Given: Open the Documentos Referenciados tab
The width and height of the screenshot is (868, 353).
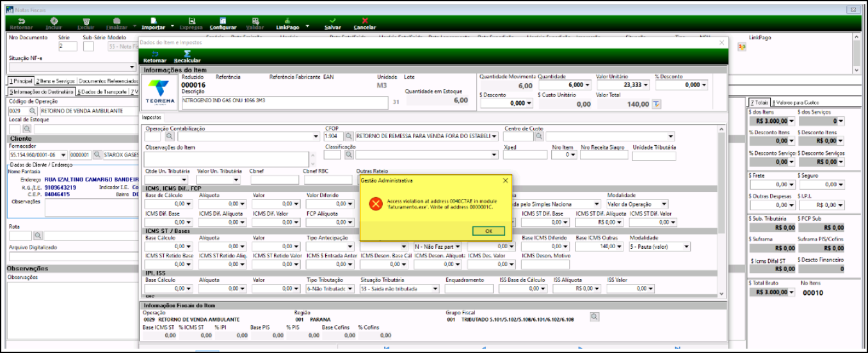Looking at the screenshot, I should coord(108,81).
